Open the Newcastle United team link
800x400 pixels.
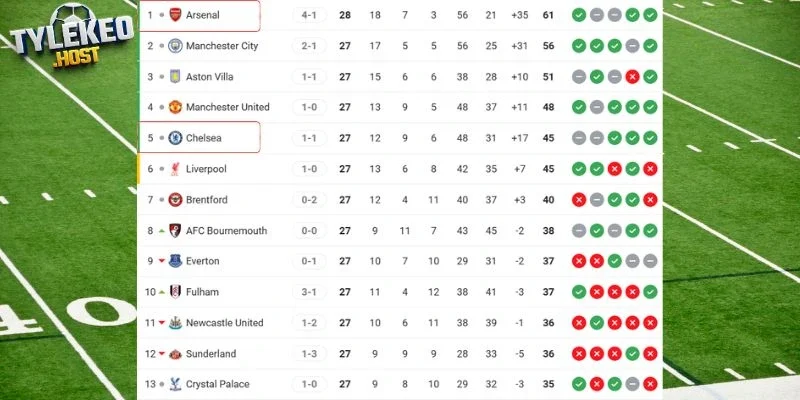pos(224,323)
